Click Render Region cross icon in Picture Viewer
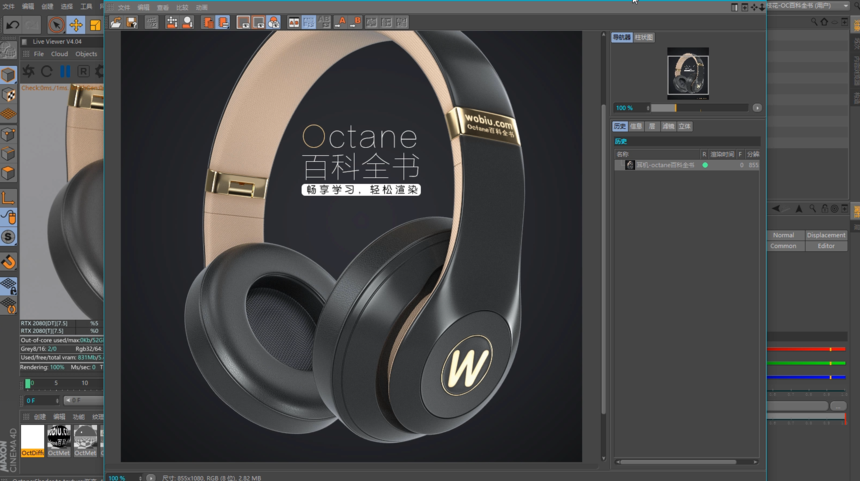 coord(172,22)
